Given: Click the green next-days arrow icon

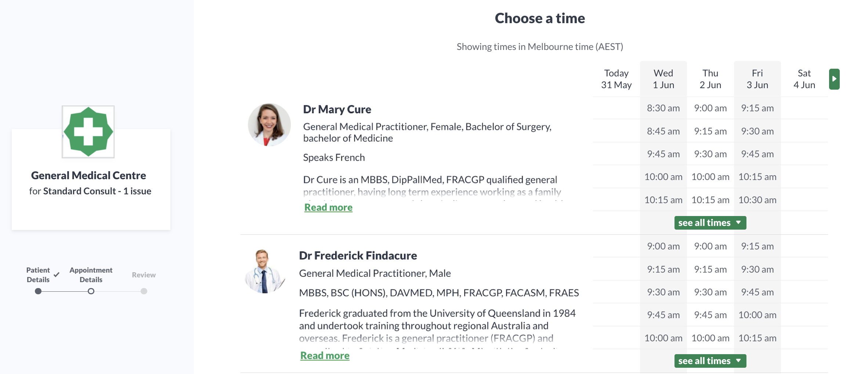Looking at the screenshot, I should click(x=834, y=79).
